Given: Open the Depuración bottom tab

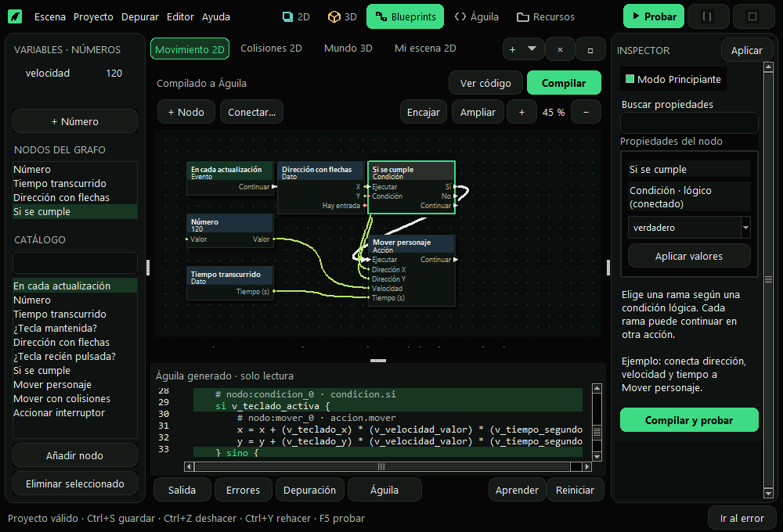Looking at the screenshot, I should click(309, 490).
